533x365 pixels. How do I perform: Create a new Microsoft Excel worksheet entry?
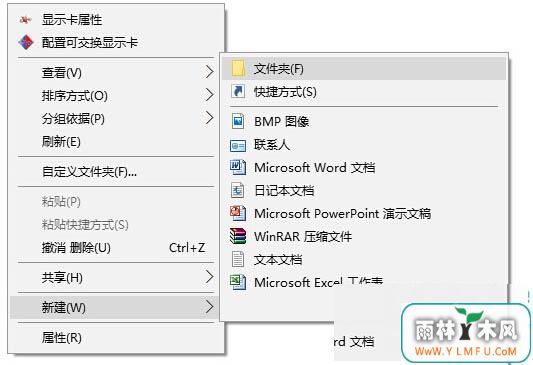coord(364,282)
